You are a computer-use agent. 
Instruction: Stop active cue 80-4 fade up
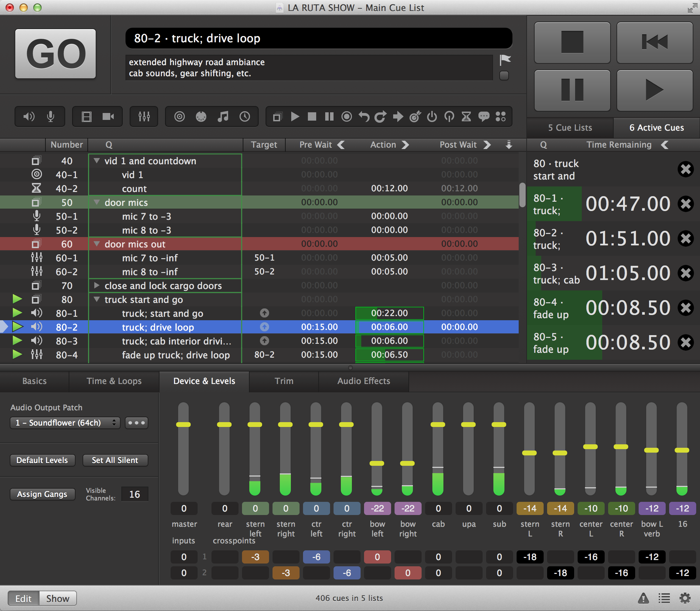686,308
